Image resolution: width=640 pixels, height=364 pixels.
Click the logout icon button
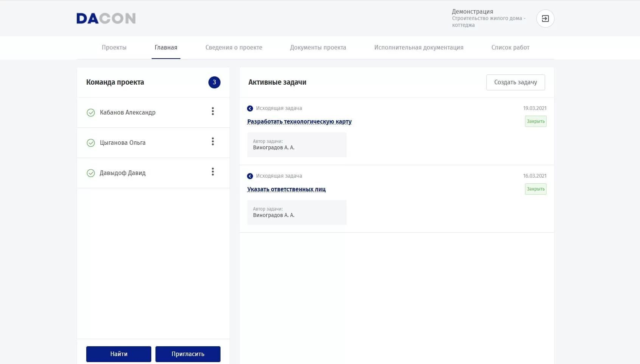coord(545,19)
